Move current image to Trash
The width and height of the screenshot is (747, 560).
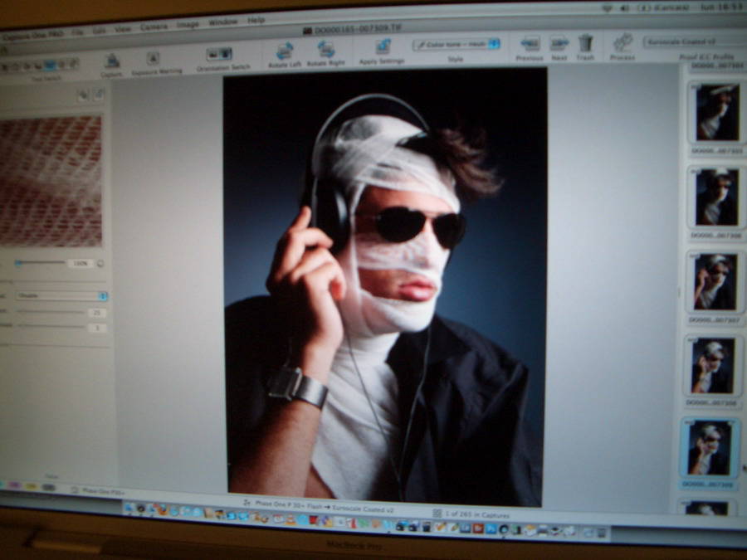[x=586, y=43]
